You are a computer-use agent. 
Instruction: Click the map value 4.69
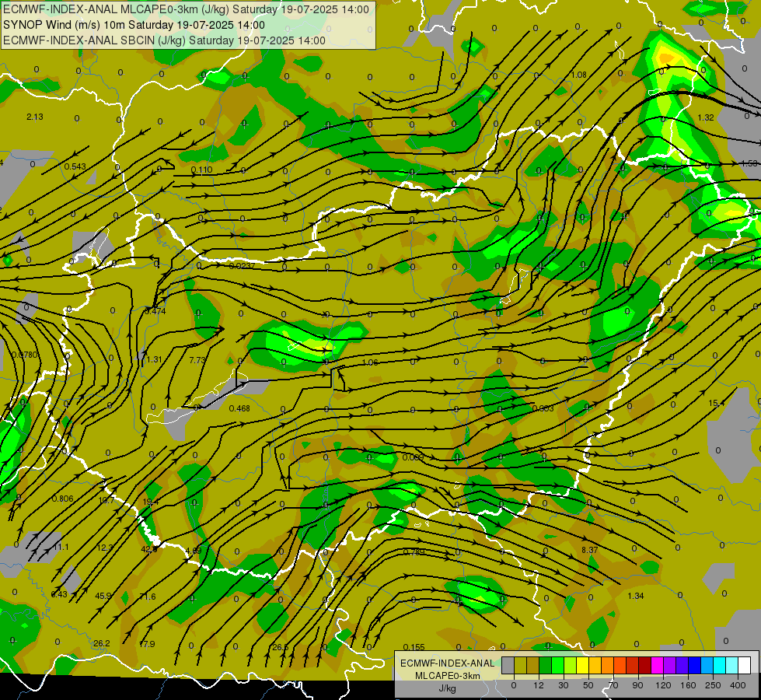(x=193, y=551)
